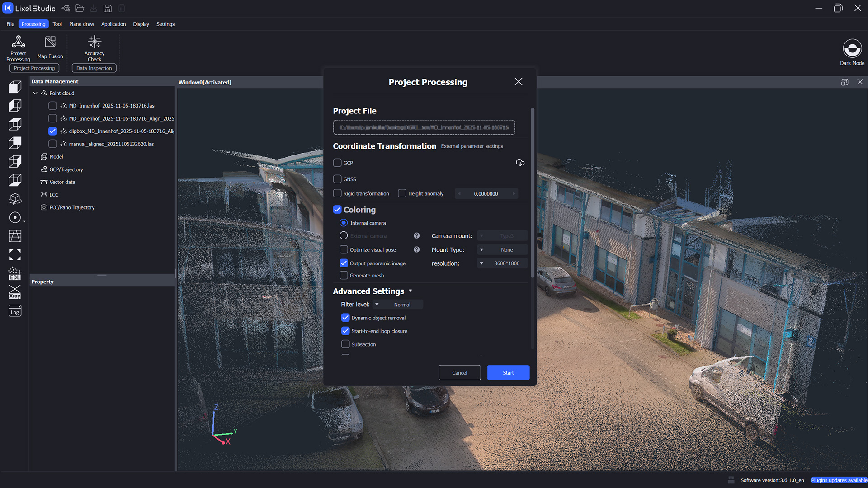Screen dimensions: 868x488
Task: Click the Cancel button
Action: (x=459, y=373)
